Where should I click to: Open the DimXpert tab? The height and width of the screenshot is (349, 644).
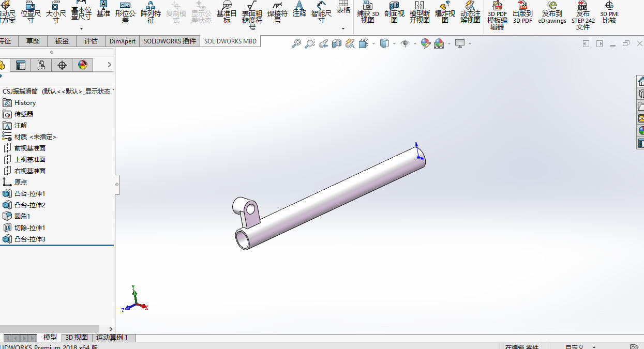[x=123, y=41]
